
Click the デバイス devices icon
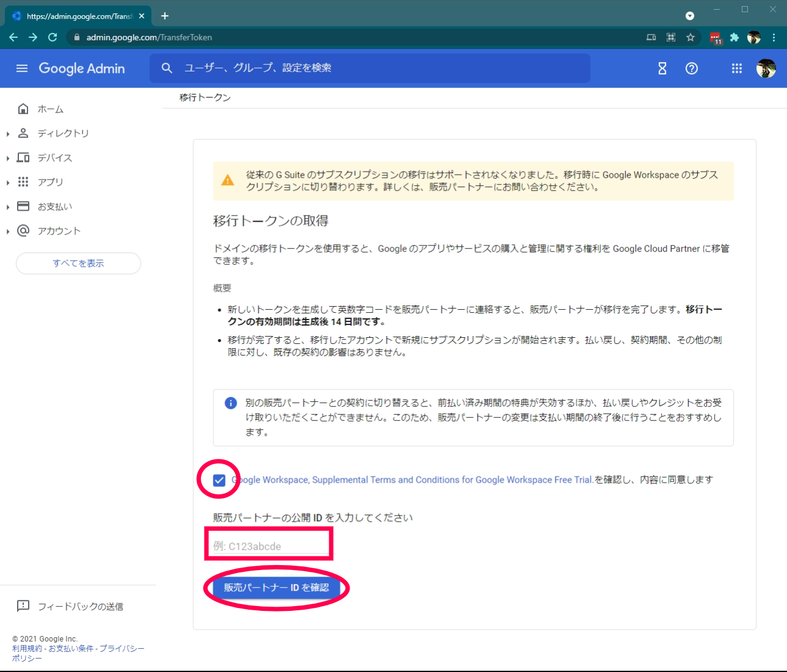click(x=23, y=158)
